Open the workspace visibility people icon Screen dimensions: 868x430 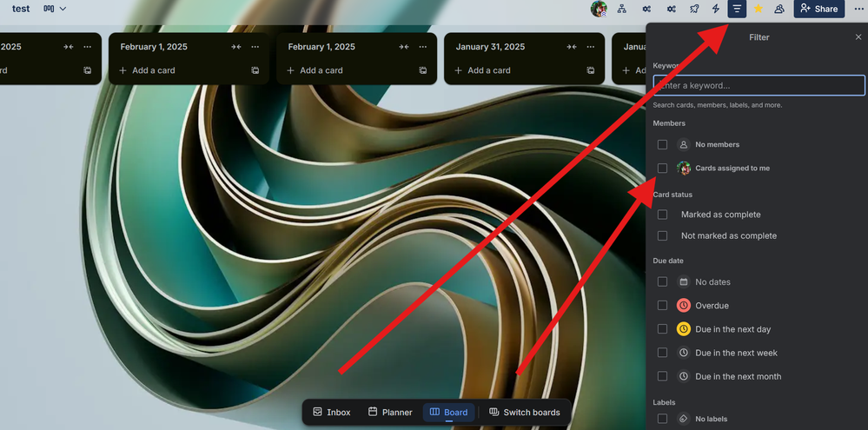779,9
